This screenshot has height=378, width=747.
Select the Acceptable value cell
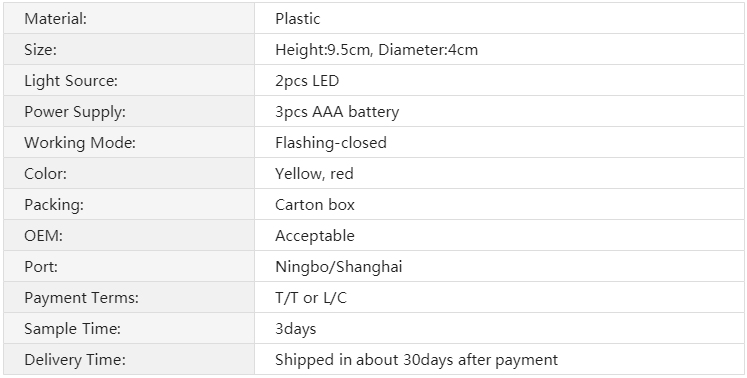pos(499,235)
